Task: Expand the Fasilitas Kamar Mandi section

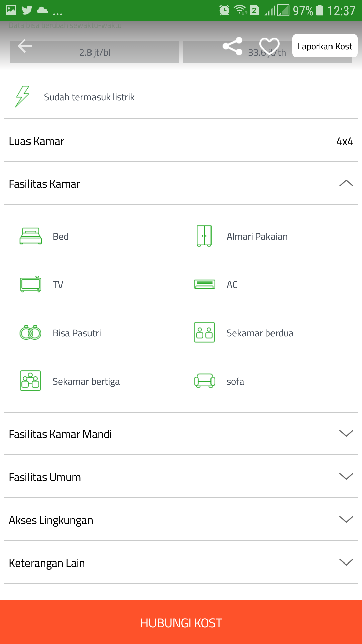Action: click(x=346, y=434)
